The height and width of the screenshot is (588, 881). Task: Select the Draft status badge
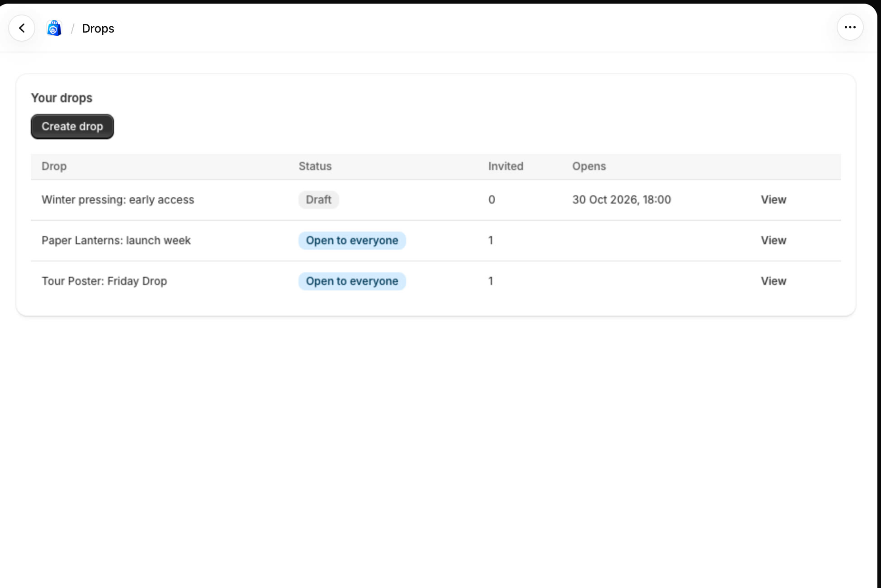click(x=318, y=200)
